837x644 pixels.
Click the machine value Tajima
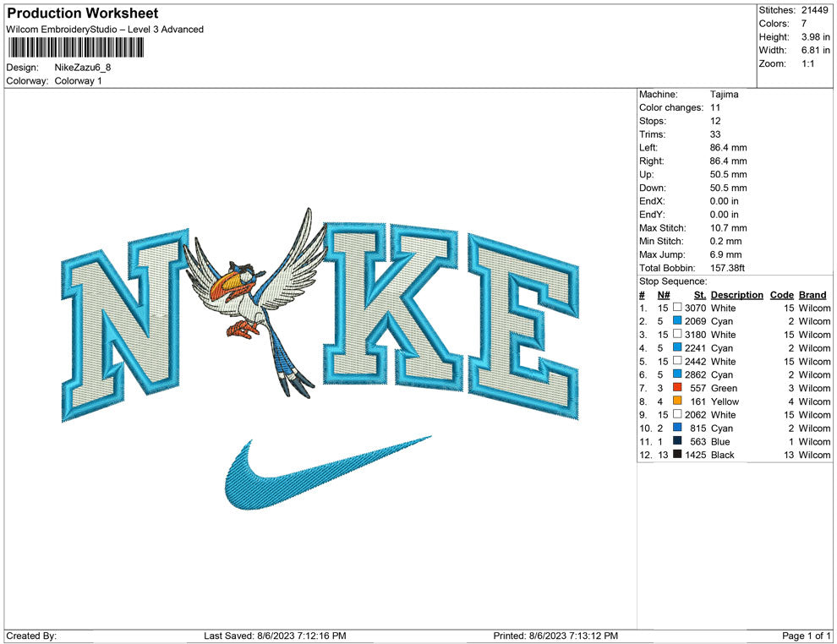(x=725, y=95)
